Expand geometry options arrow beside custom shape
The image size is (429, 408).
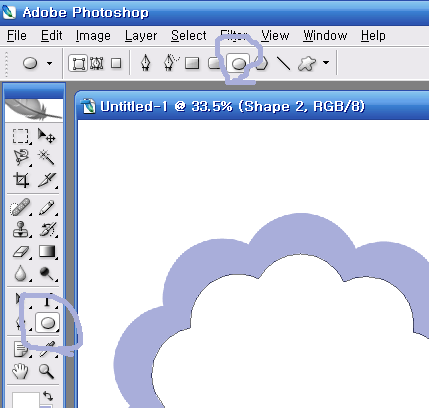(326, 62)
